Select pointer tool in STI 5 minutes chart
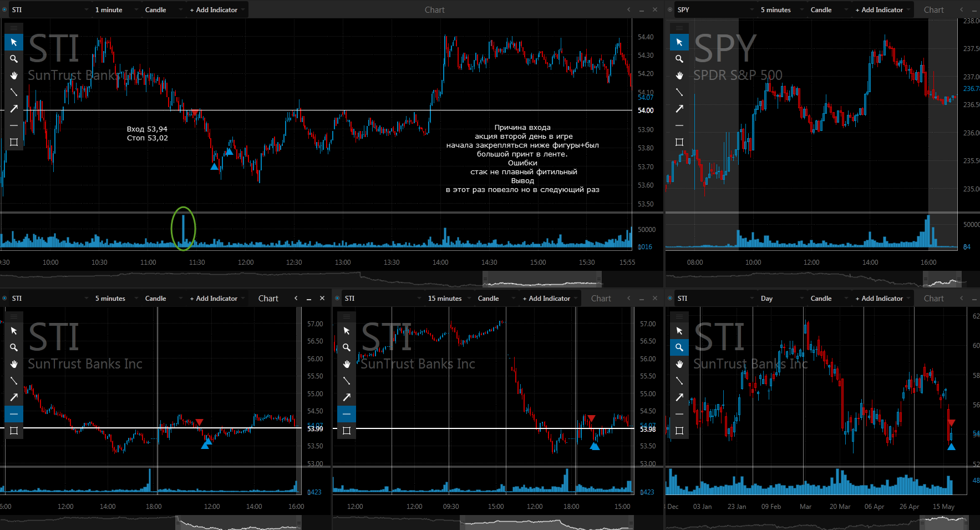The image size is (980, 530). pyautogui.click(x=14, y=331)
